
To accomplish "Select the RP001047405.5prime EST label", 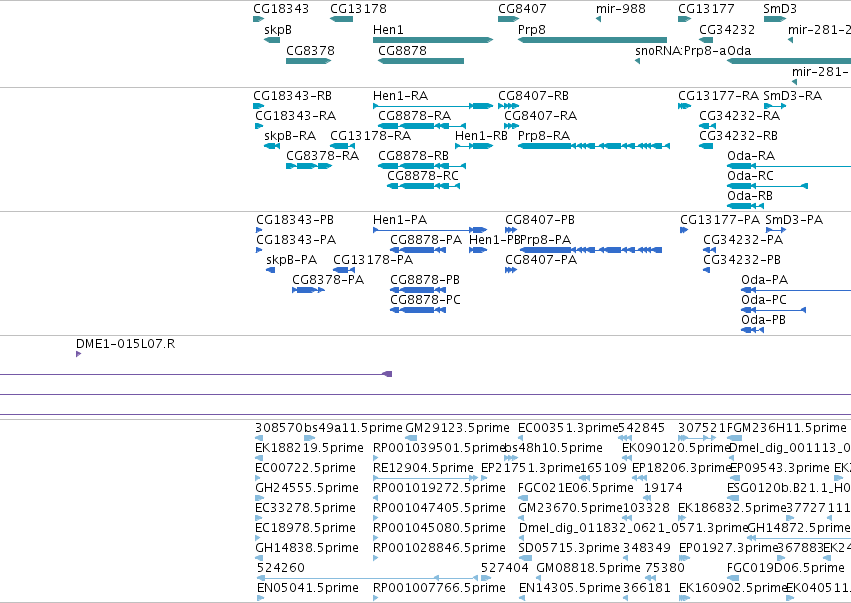I will (x=440, y=509).
